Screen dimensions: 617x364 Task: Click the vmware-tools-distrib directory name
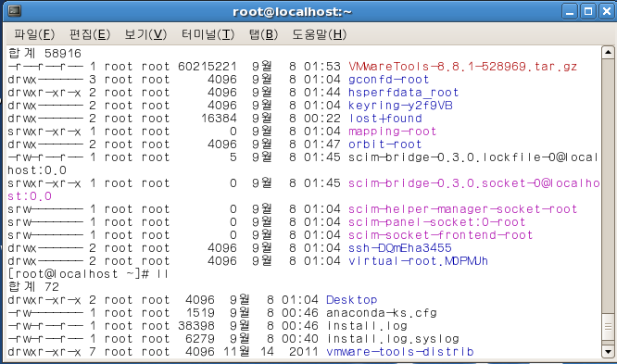coord(400,352)
